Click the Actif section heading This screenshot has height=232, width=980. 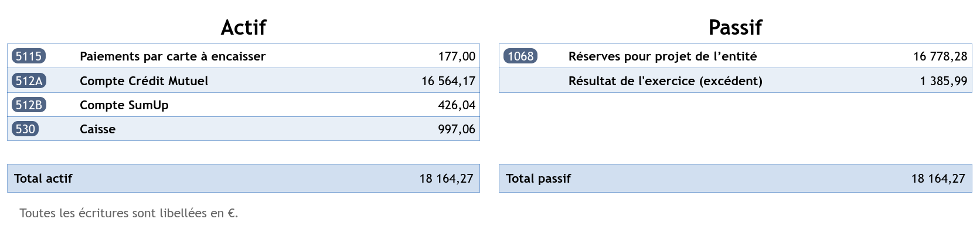click(243, 27)
